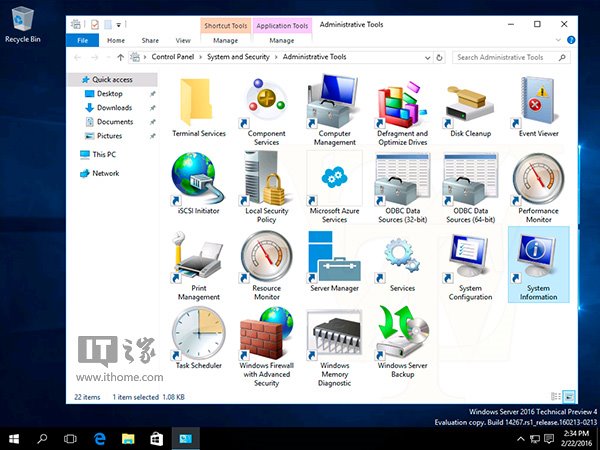This screenshot has width=600, height=450.
Task: Select the System Configuration icon
Action: [x=470, y=266]
